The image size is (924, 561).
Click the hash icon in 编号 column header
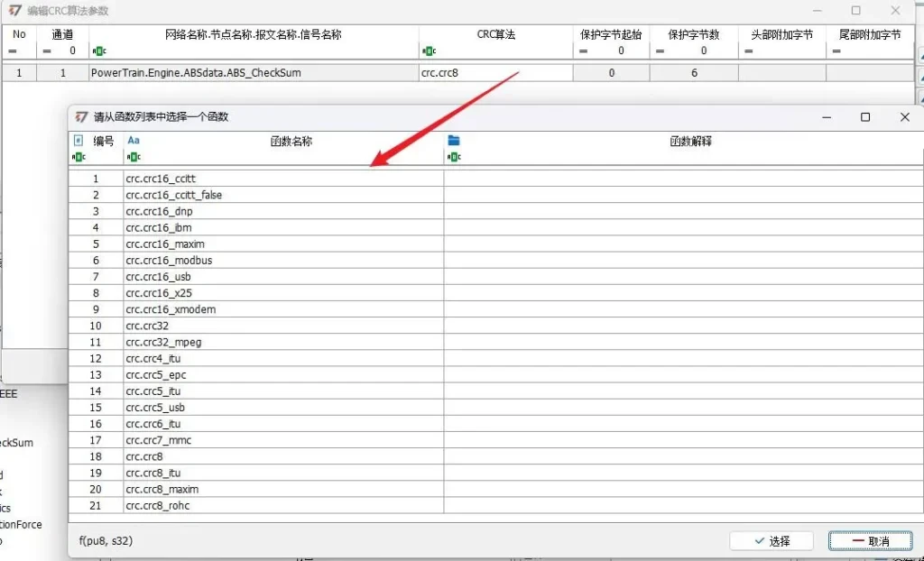click(x=78, y=141)
